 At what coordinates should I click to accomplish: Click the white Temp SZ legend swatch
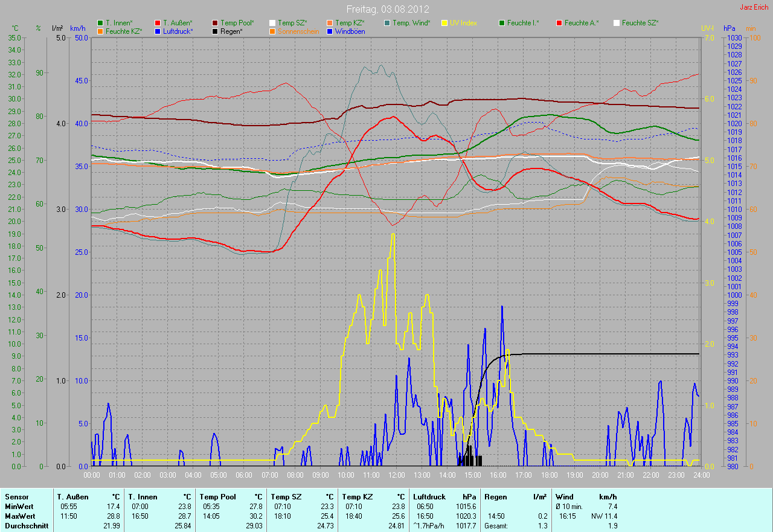[x=273, y=23]
